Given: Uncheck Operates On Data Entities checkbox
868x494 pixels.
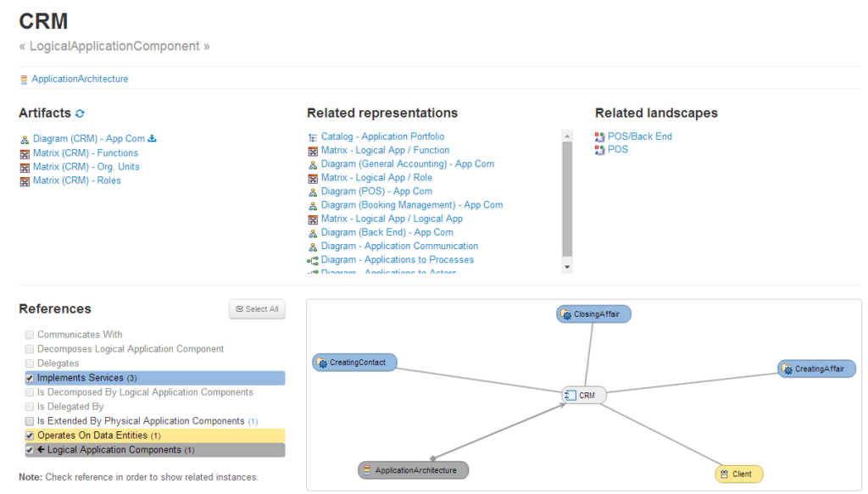Looking at the screenshot, I should (x=31, y=436).
